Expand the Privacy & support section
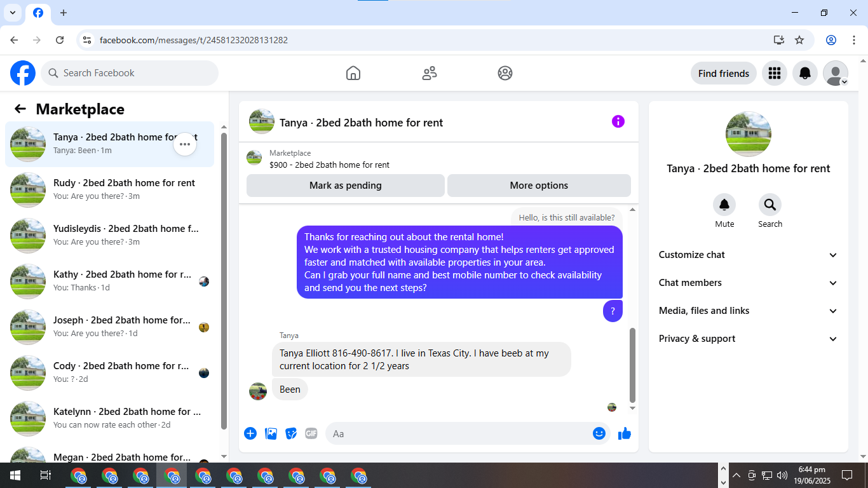Viewport: 868px width, 488px height. (x=749, y=339)
